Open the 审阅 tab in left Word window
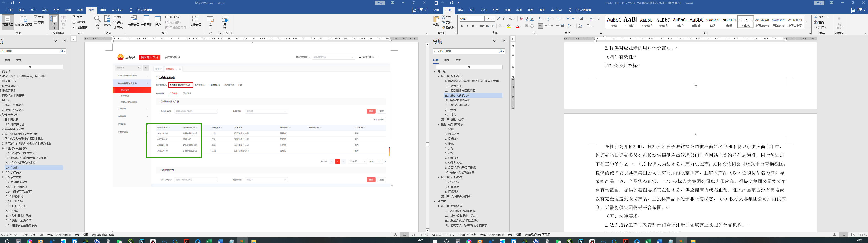 tap(80, 10)
